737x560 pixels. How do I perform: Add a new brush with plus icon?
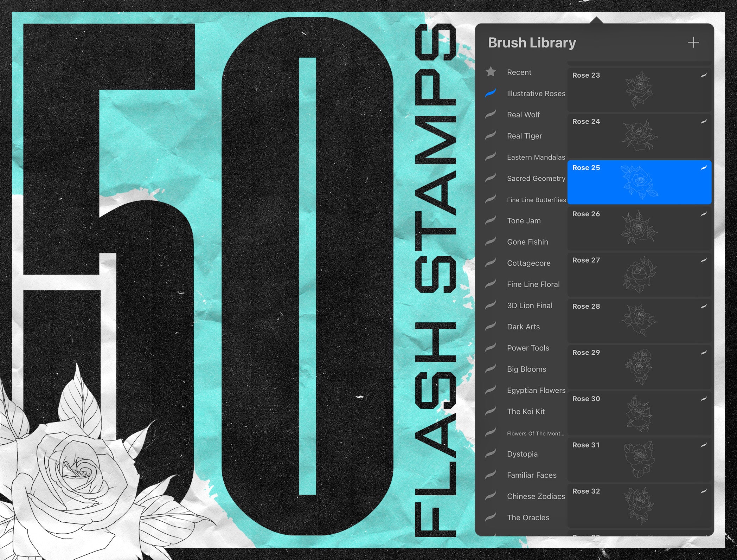[x=693, y=43]
